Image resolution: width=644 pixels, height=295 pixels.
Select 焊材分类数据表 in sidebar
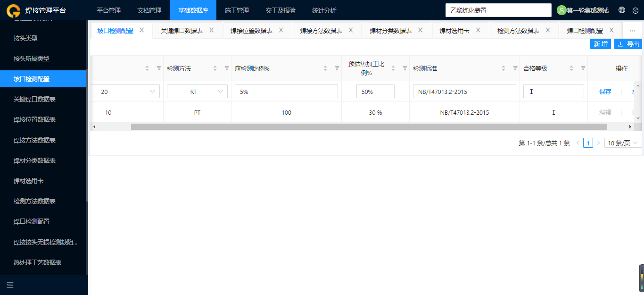(43, 160)
